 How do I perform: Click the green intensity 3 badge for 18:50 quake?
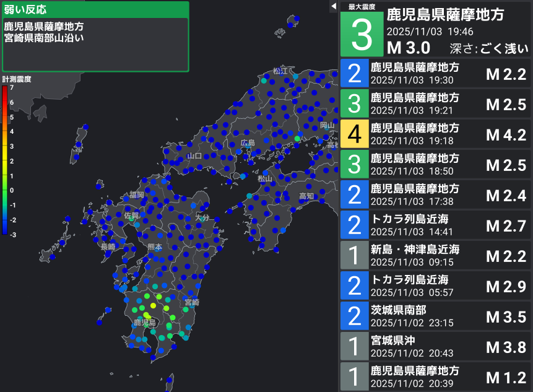(x=354, y=164)
